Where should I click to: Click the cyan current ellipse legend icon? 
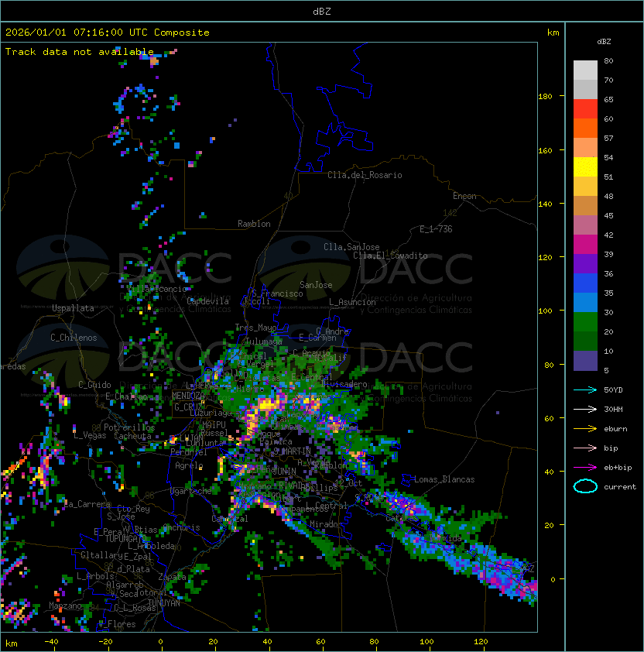coord(585,486)
